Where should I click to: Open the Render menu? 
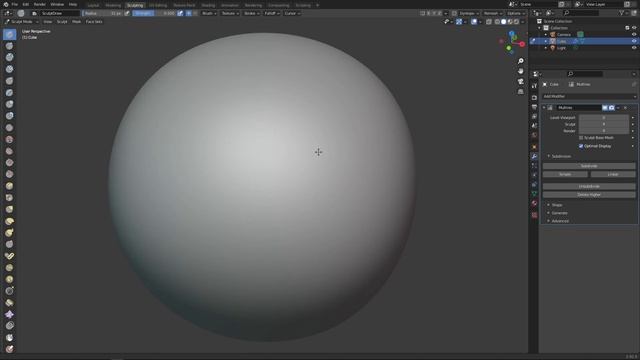[x=40, y=4]
